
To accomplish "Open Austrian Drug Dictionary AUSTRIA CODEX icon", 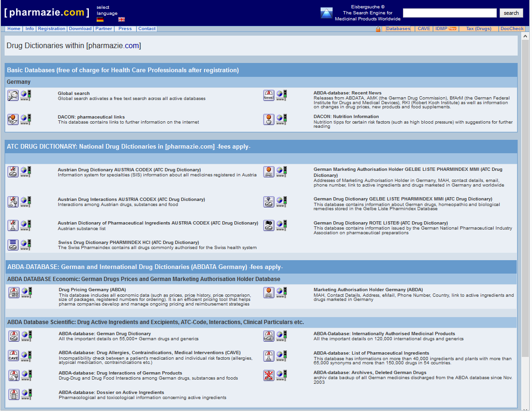I will coord(13,172).
